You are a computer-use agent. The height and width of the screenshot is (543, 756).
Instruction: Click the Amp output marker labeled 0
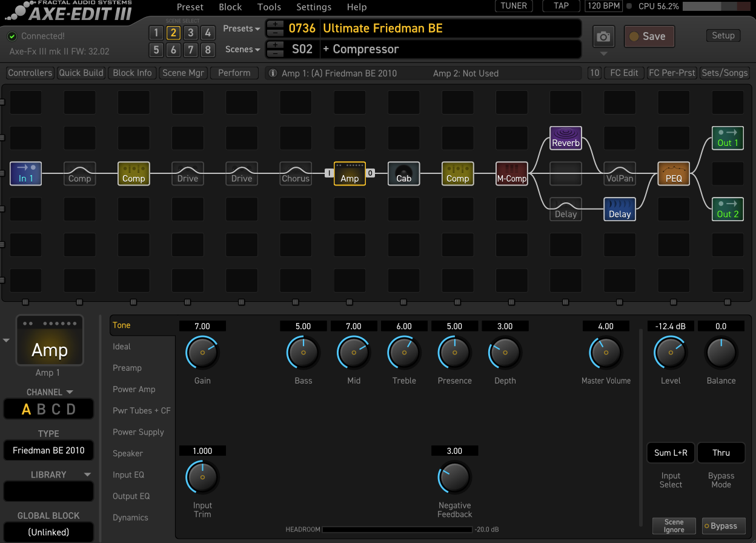click(370, 173)
